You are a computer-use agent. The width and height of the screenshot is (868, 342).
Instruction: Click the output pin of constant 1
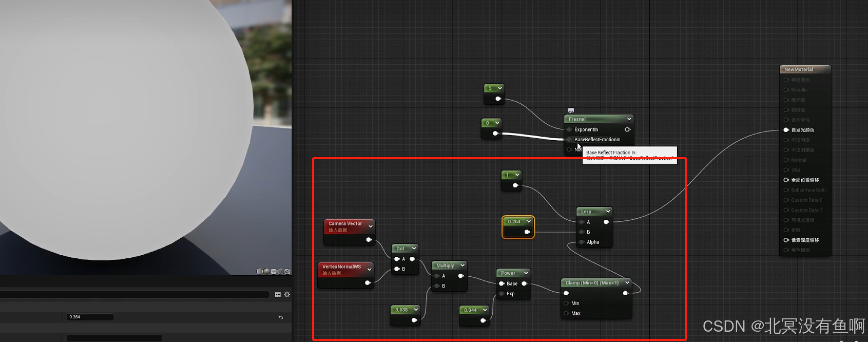point(515,185)
